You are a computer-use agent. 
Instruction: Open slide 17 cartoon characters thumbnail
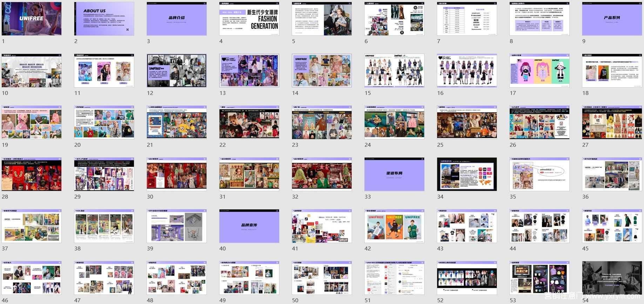coord(540,70)
